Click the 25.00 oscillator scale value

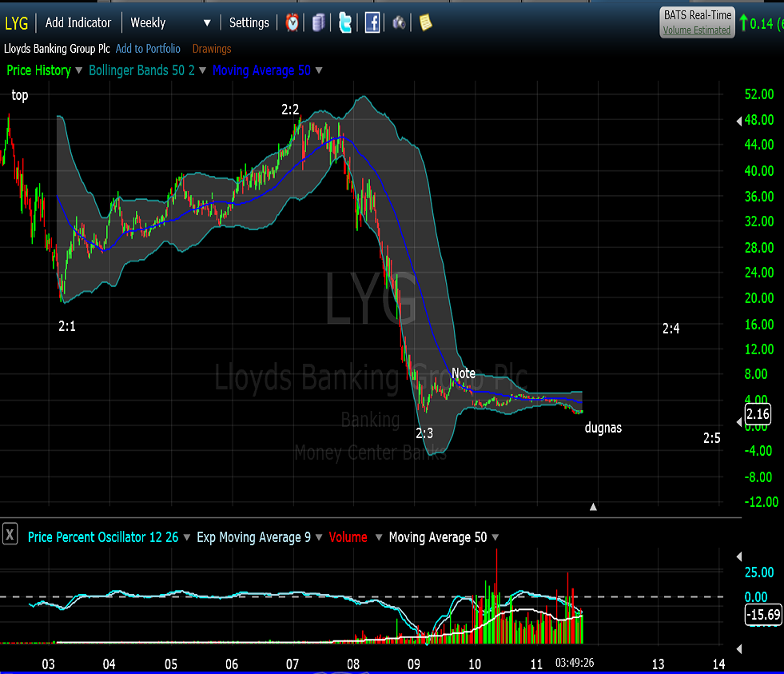[759, 572]
